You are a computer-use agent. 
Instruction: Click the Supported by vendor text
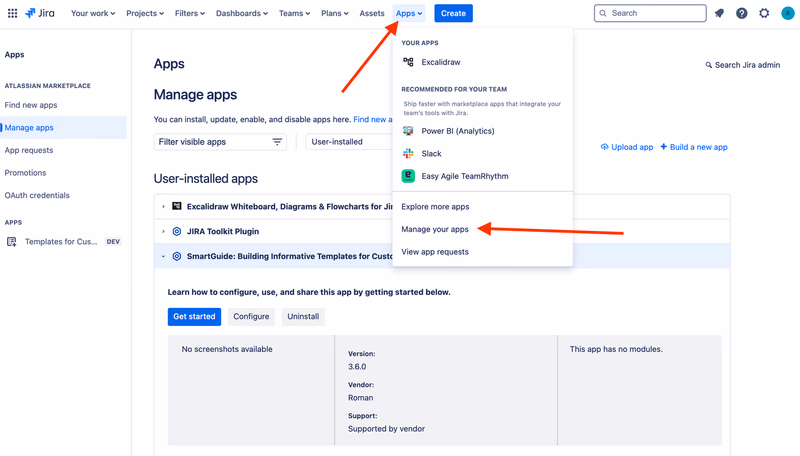pyautogui.click(x=387, y=429)
